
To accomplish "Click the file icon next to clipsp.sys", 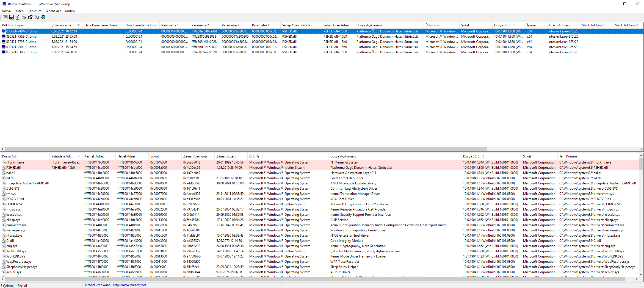I will point(4,220).
